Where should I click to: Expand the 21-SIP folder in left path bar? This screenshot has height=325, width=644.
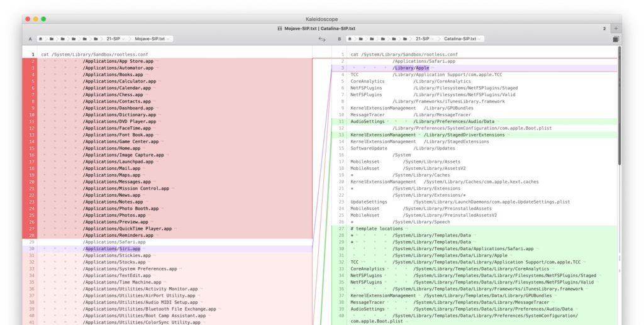[115, 39]
